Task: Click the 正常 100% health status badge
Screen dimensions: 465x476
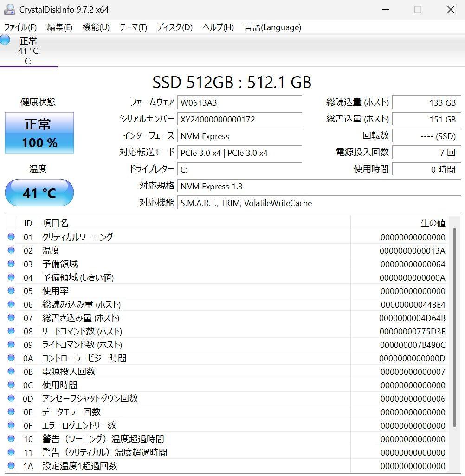Action: pos(39,133)
